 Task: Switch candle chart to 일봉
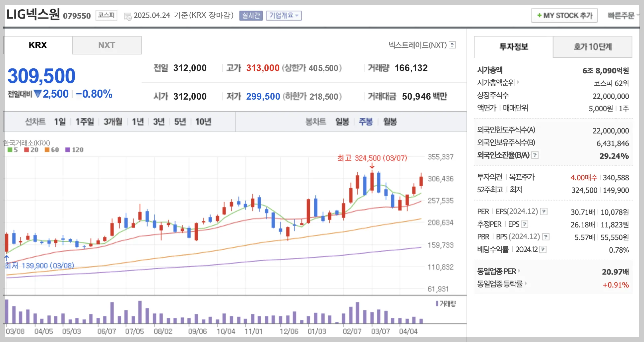pos(342,122)
